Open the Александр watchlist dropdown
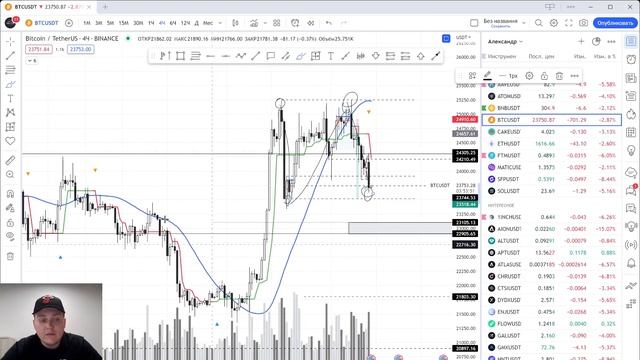 coord(505,42)
